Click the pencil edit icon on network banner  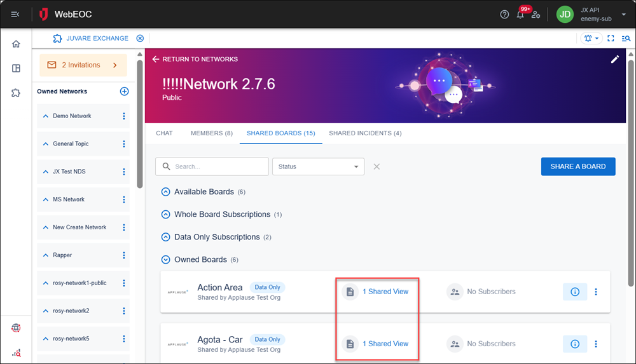point(615,59)
